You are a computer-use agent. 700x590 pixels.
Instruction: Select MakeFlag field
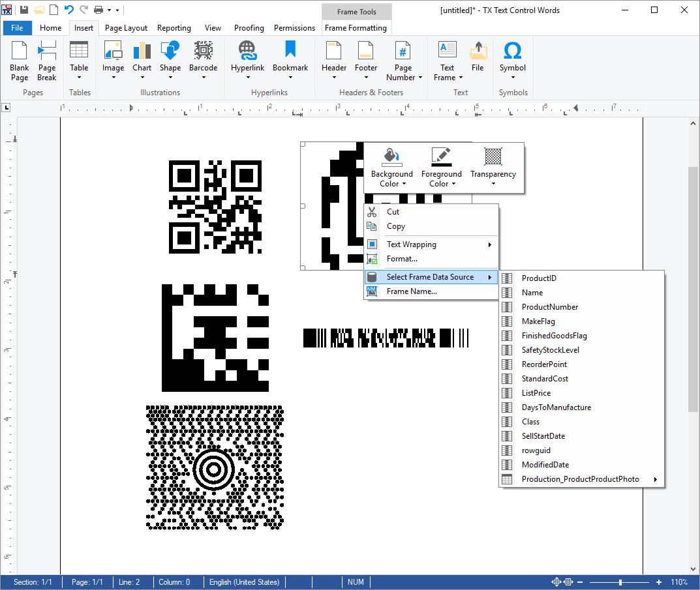581,321
